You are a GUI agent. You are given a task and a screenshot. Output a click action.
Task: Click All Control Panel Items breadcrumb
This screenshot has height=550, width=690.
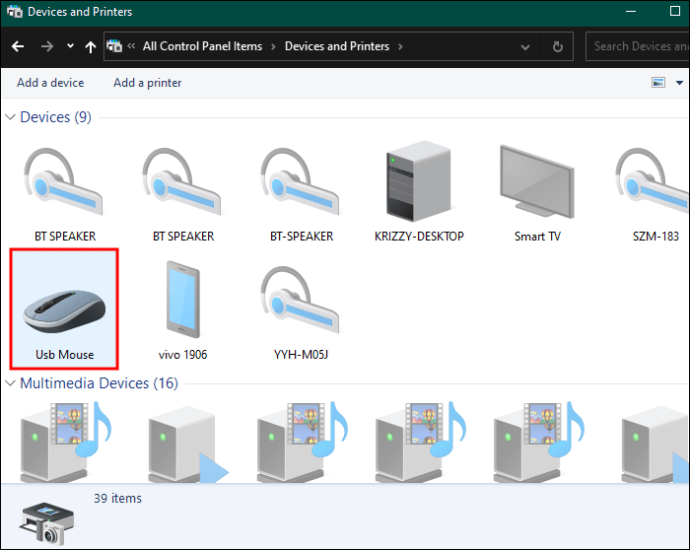tap(202, 46)
